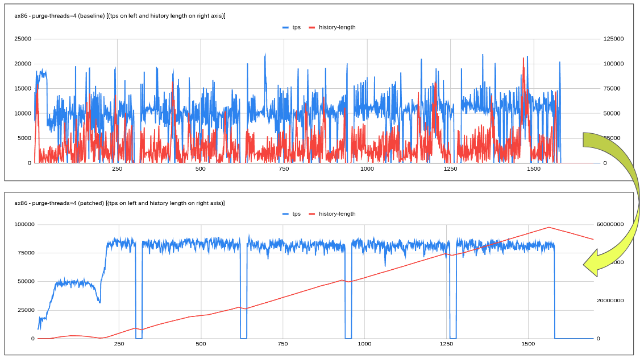The width and height of the screenshot is (644, 358).
Task: Click the blue tps legend swatch in baseline chart
Action: (285, 27)
